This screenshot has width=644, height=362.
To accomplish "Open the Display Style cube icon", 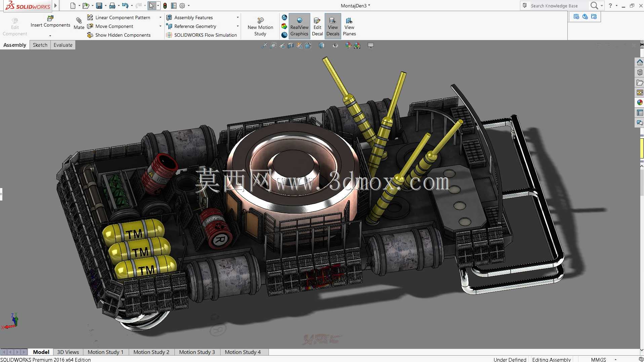I will [322, 45].
